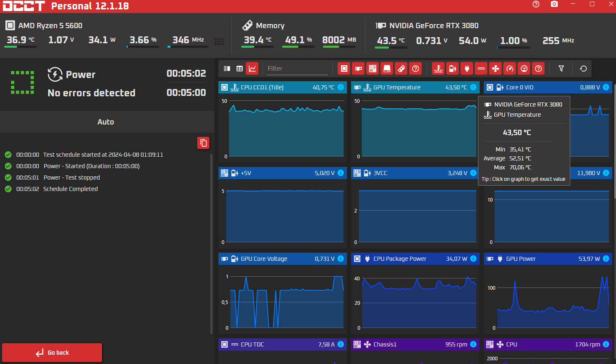Open info icon on +5V graph
This screenshot has width=616, height=364.
point(340,173)
